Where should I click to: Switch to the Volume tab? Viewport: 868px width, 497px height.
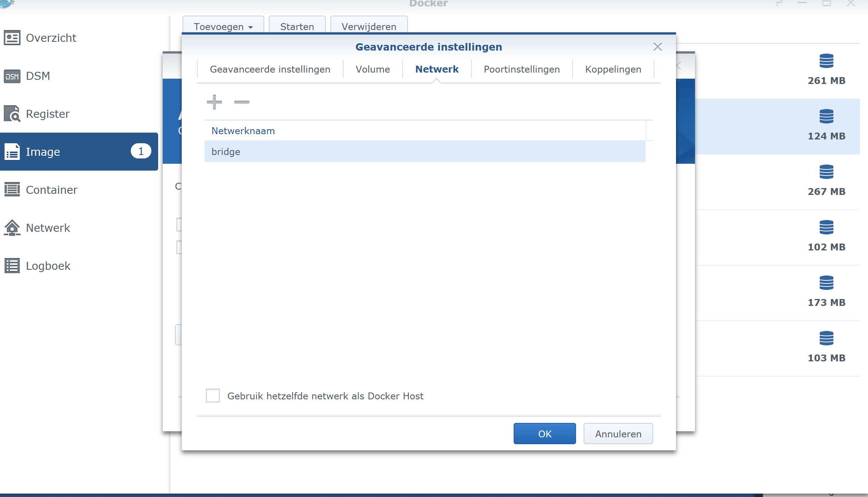tap(373, 70)
